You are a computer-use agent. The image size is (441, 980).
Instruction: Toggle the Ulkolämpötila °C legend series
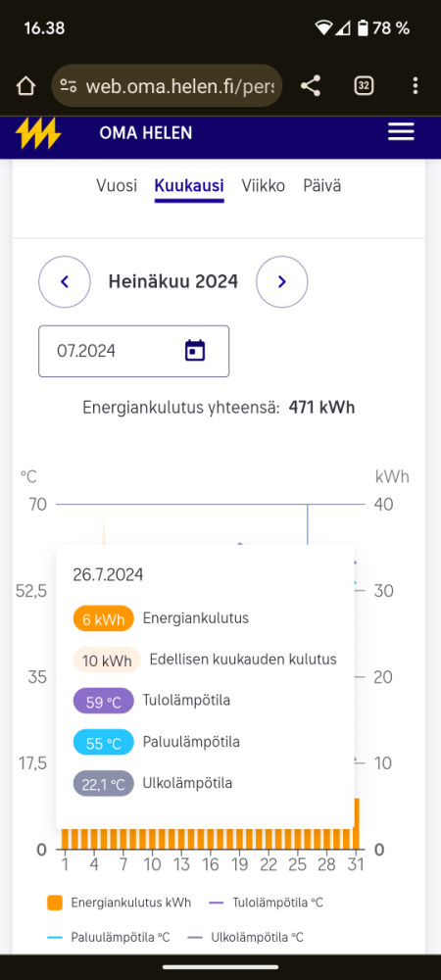pos(245,938)
